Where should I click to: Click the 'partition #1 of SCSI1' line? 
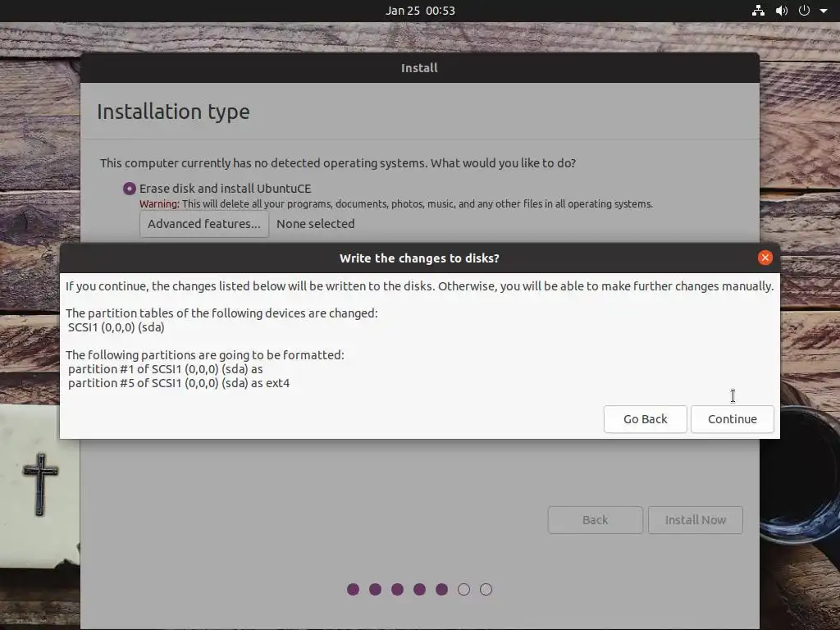(x=166, y=369)
